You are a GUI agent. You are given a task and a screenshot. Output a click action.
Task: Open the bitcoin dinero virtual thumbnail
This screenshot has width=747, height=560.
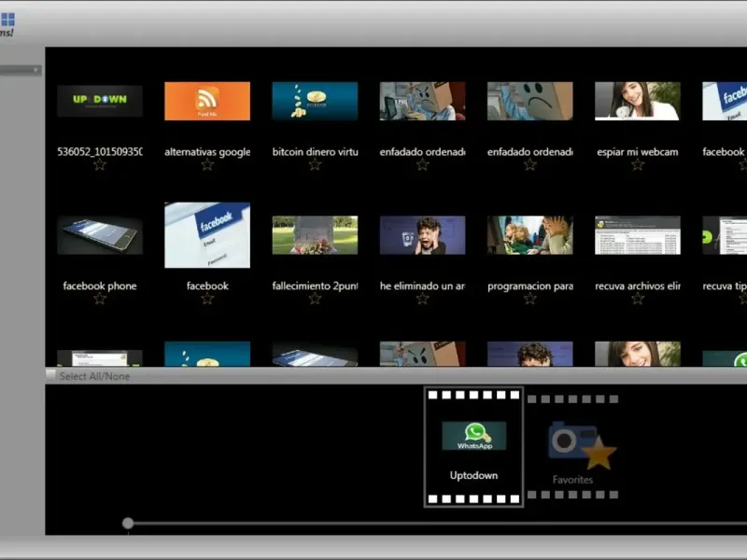click(x=315, y=101)
